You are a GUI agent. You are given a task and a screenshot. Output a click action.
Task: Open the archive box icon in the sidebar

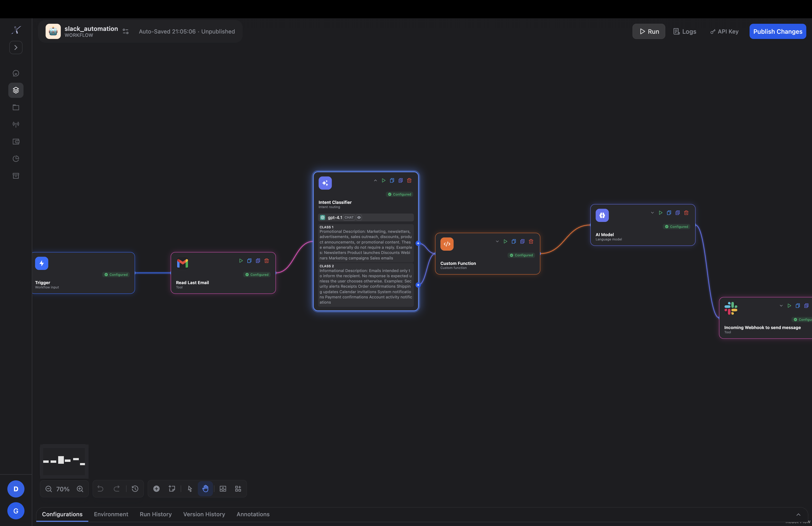[x=16, y=175]
